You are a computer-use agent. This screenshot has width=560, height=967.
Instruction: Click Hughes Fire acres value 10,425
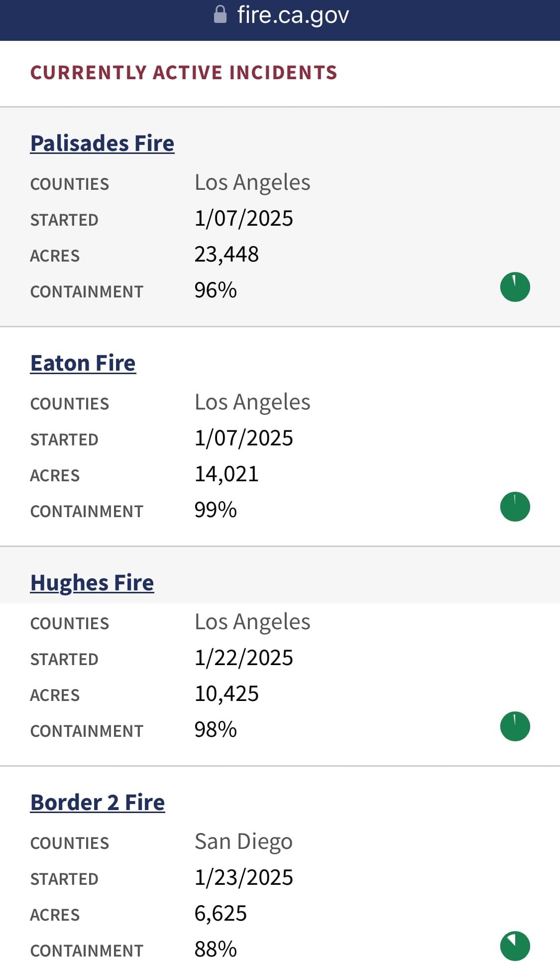coord(226,694)
